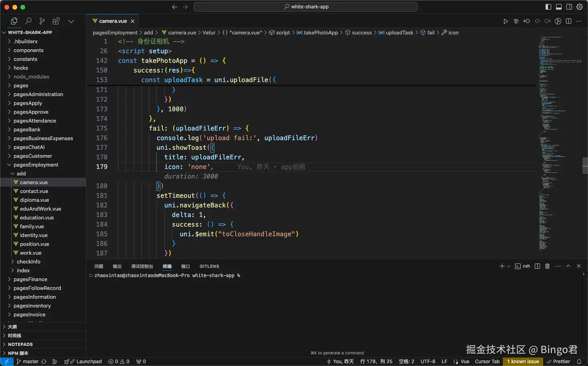Viewport: 588px width, 366px height.
Task: Switch to the GITLENS panel tab
Action: [209, 266]
